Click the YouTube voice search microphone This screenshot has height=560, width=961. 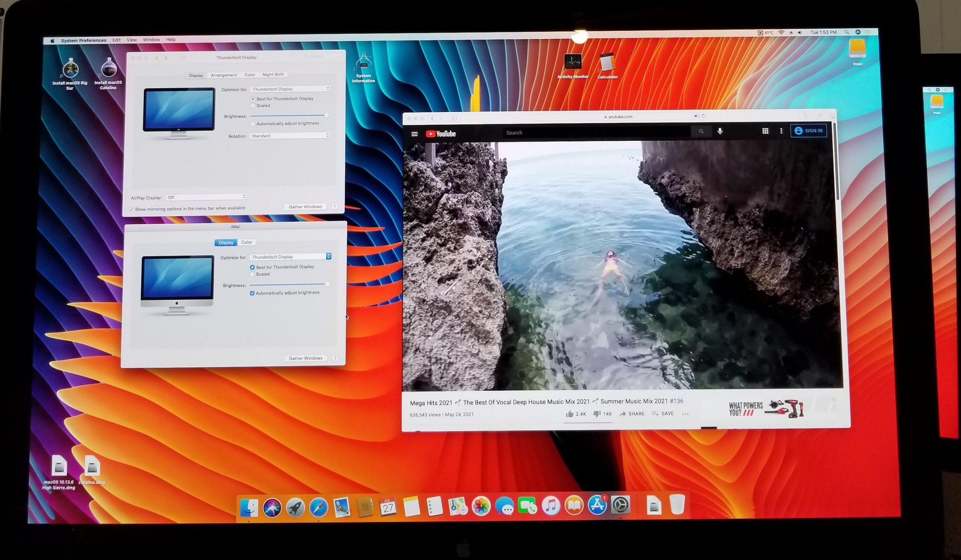(x=720, y=131)
